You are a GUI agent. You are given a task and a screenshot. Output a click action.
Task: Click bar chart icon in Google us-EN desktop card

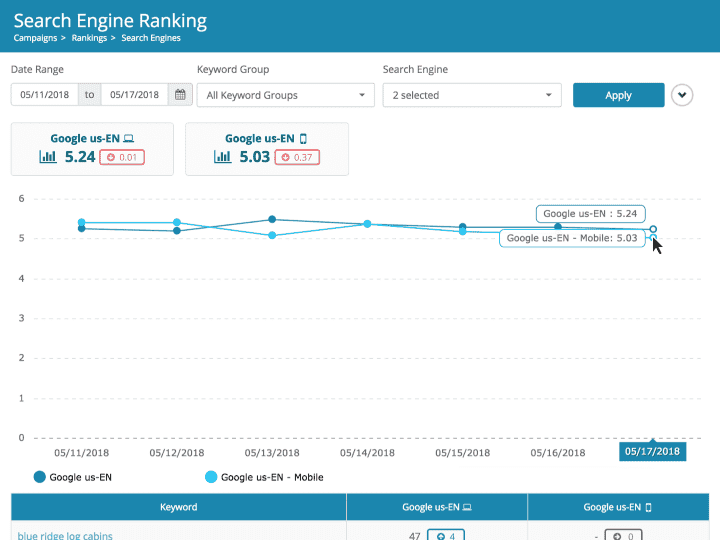tap(48, 157)
